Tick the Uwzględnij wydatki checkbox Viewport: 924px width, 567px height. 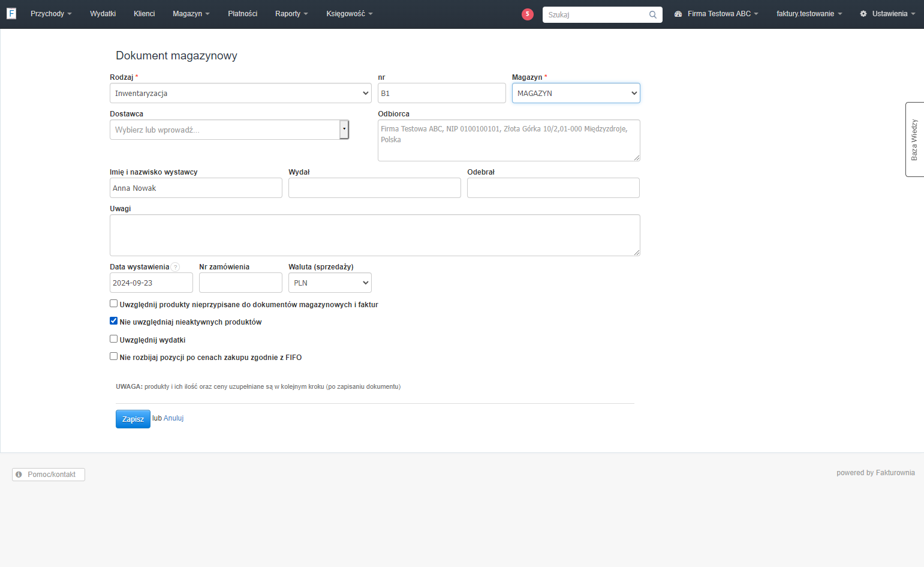pyautogui.click(x=113, y=339)
